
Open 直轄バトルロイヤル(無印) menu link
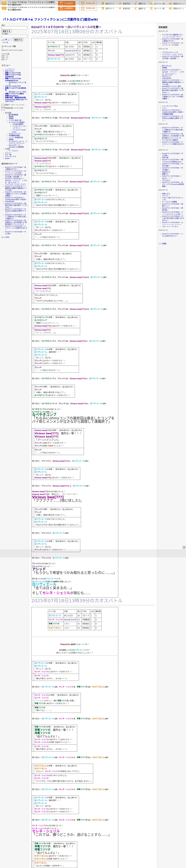tap(14, 94)
